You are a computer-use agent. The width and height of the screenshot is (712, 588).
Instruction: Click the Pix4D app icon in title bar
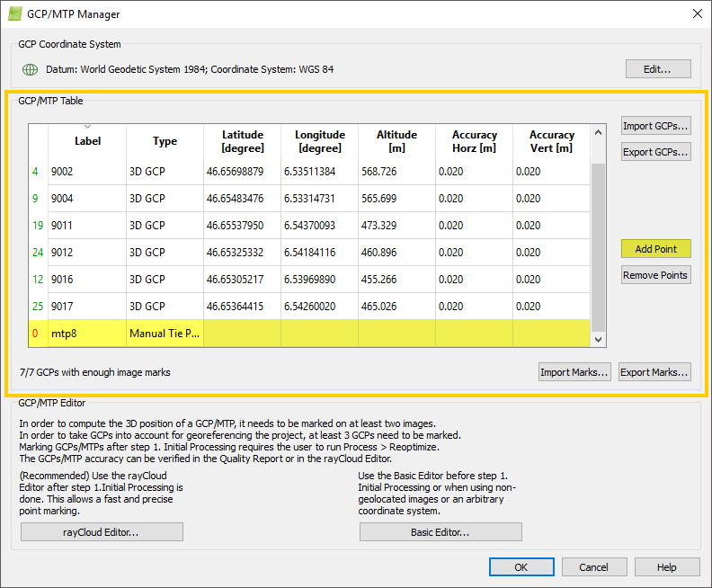pyautogui.click(x=16, y=14)
